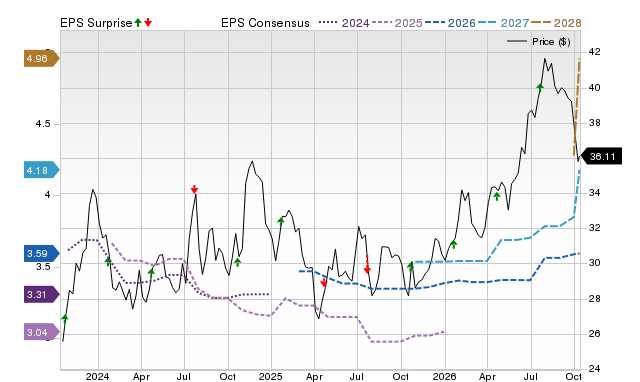Click the green surprise arrow near April 2026
Viewport: 640px width, 382px height.
(497, 197)
